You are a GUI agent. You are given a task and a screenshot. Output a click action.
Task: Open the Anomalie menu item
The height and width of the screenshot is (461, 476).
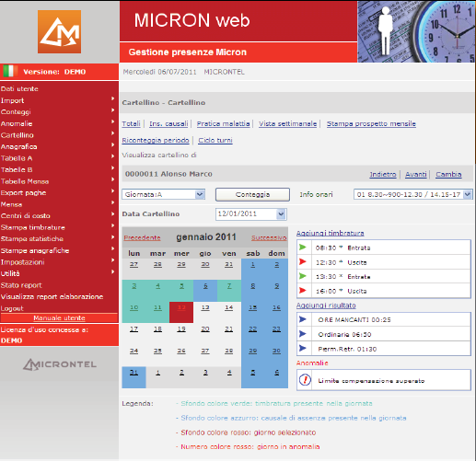(x=17, y=123)
